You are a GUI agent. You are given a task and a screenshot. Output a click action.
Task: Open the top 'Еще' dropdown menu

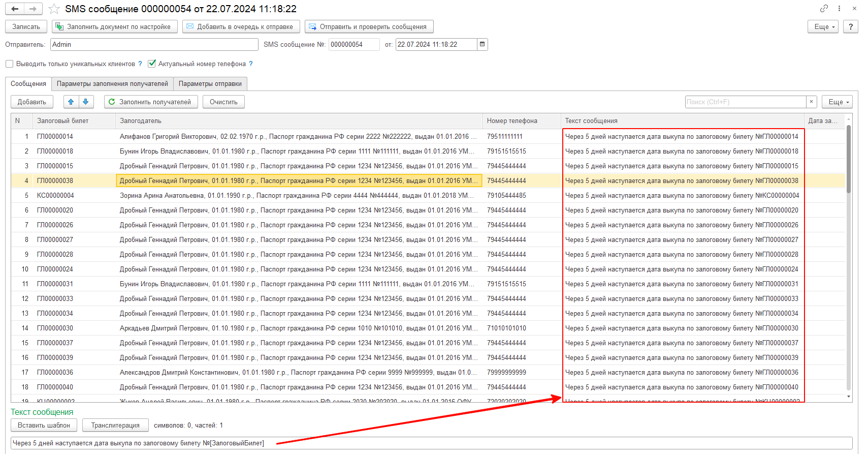823,26
